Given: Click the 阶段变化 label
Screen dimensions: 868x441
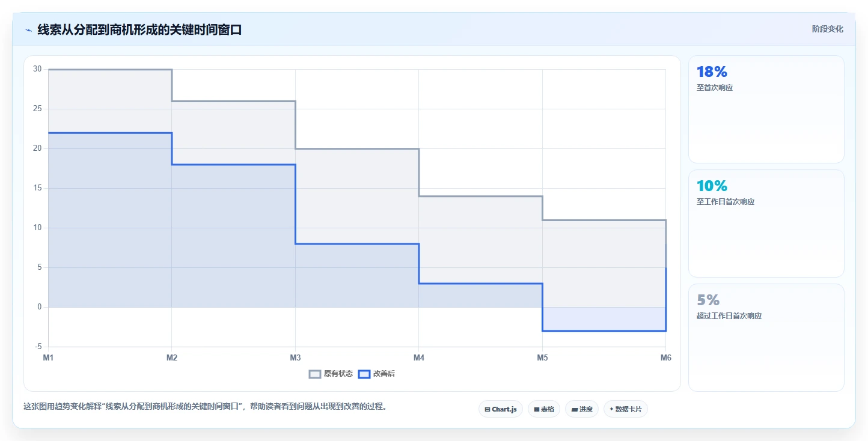Looking at the screenshot, I should (828, 29).
